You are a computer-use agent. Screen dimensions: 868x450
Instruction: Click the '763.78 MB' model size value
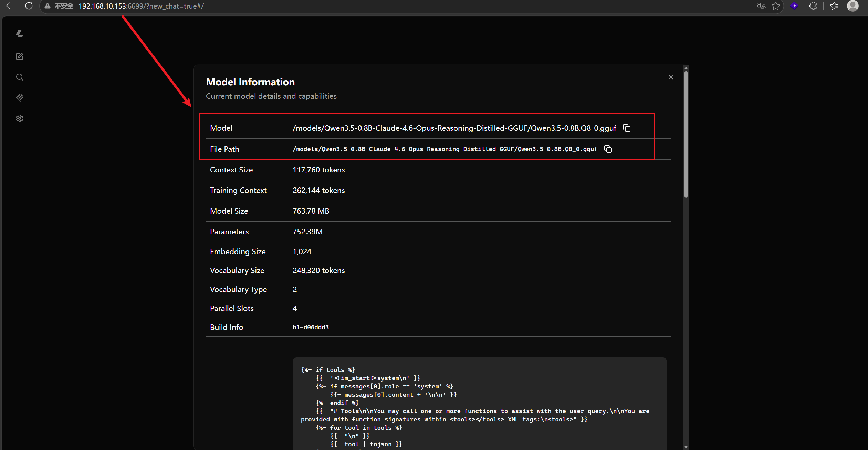tap(311, 211)
